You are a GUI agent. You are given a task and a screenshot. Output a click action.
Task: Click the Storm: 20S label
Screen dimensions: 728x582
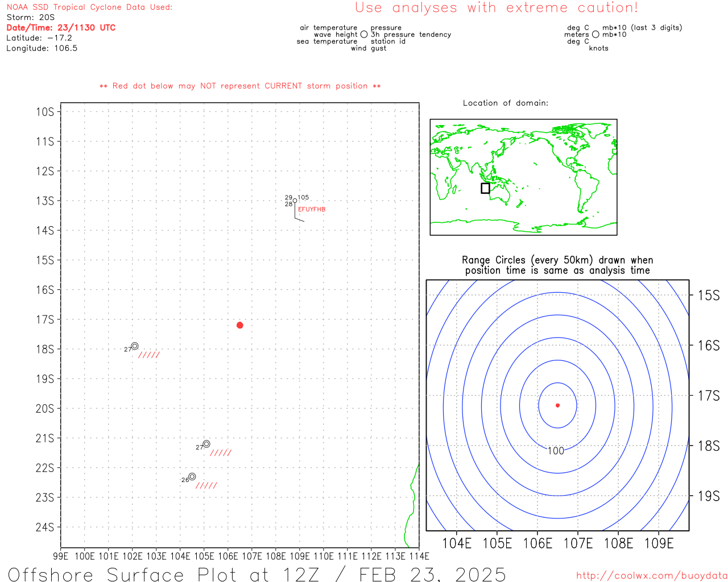click(x=31, y=17)
